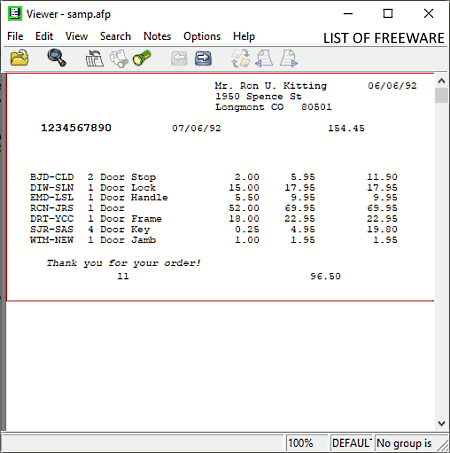The width and height of the screenshot is (450, 453).
Task: Click the magnifying glass zoom icon
Action: 56,58
